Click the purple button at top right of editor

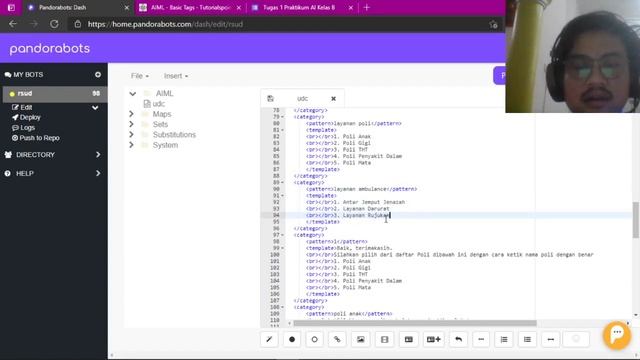coord(500,76)
